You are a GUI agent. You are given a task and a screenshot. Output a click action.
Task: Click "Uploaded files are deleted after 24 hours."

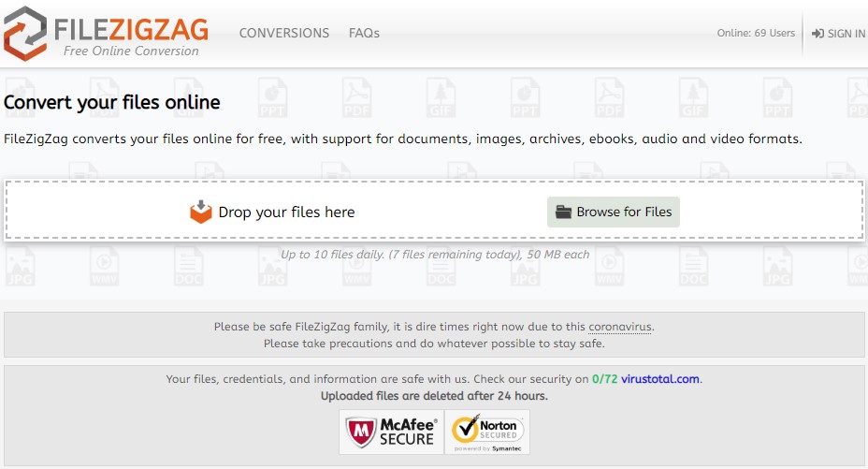[x=434, y=396]
